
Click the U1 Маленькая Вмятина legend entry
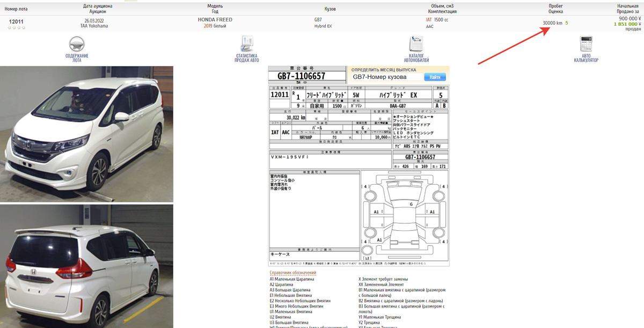click(291, 311)
